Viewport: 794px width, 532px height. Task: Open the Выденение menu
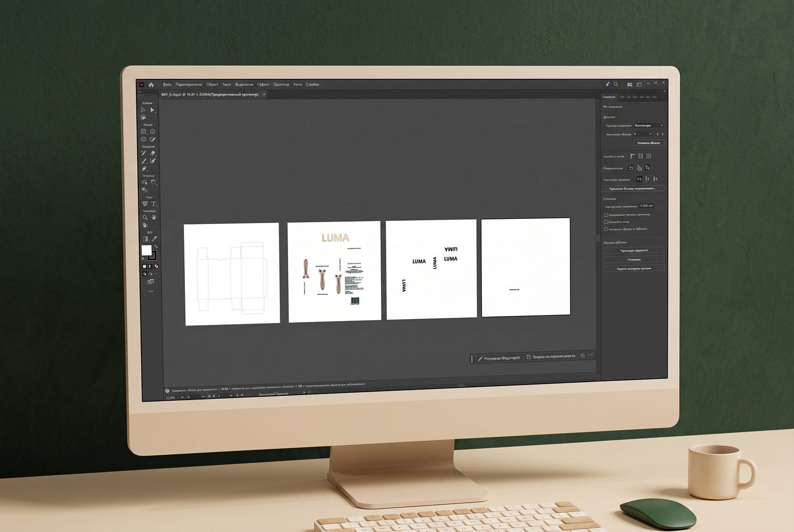click(x=244, y=85)
